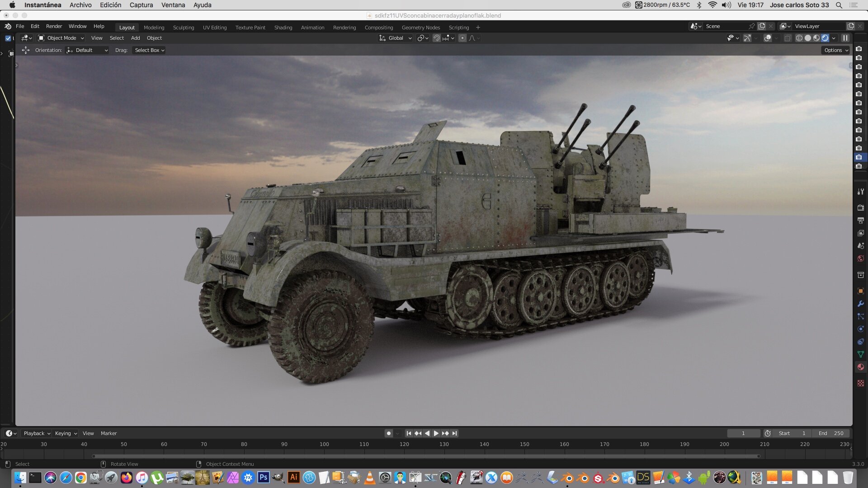This screenshot has width=868, height=488.
Task: Click the Move tool settings icon
Action: coord(25,50)
